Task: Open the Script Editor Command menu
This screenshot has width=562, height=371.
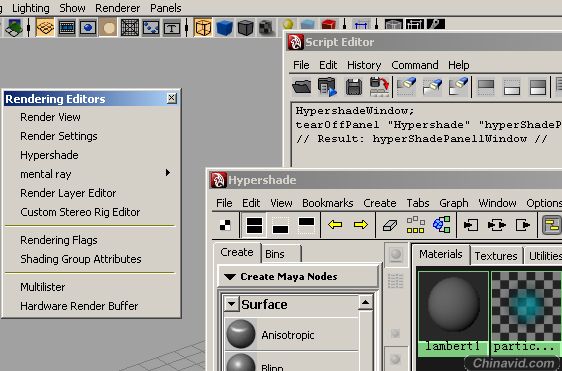Action: click(415, 65)
